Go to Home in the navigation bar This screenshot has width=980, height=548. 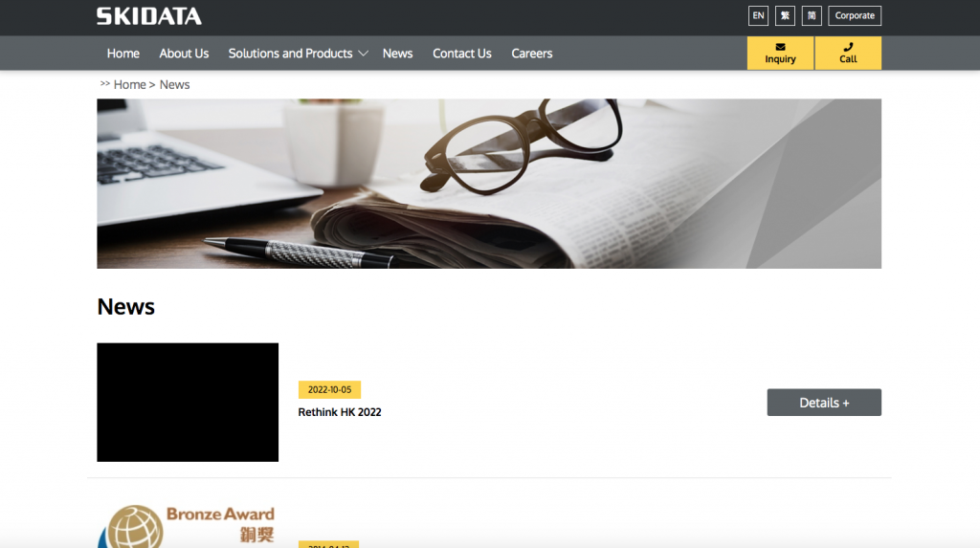click(123, 54)
